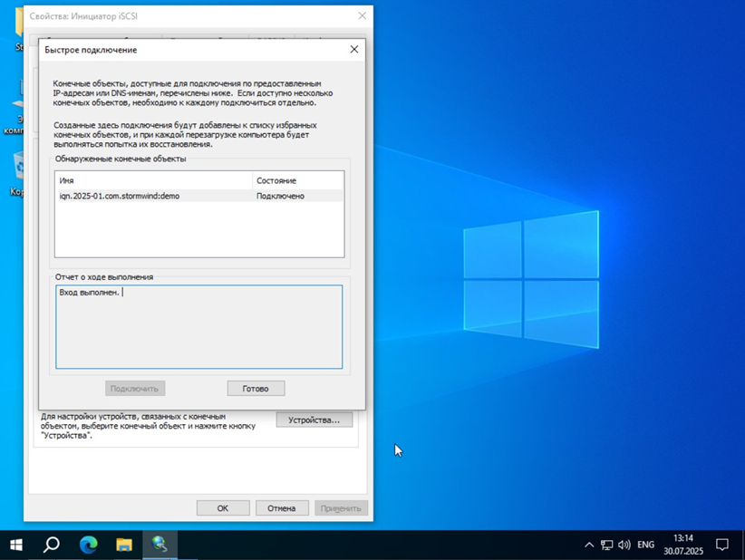Open the Windows Start menu
The image size is (745, 560).
(16, 545)
